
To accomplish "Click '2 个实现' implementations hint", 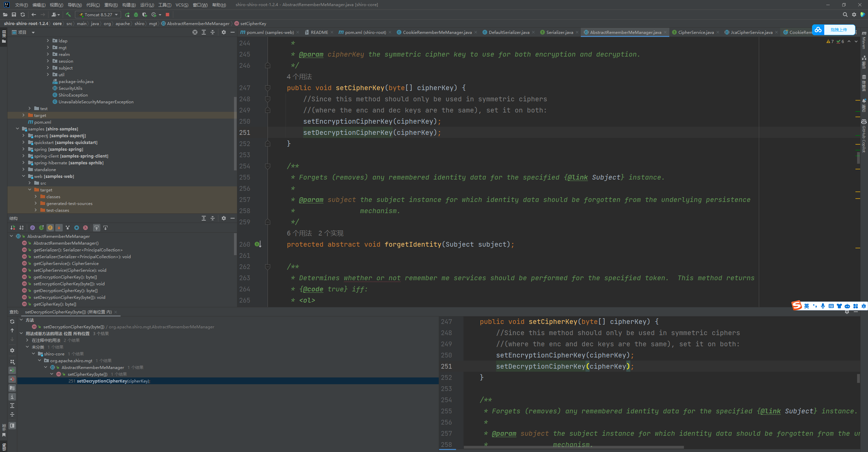I will click(x=331, y=233).
